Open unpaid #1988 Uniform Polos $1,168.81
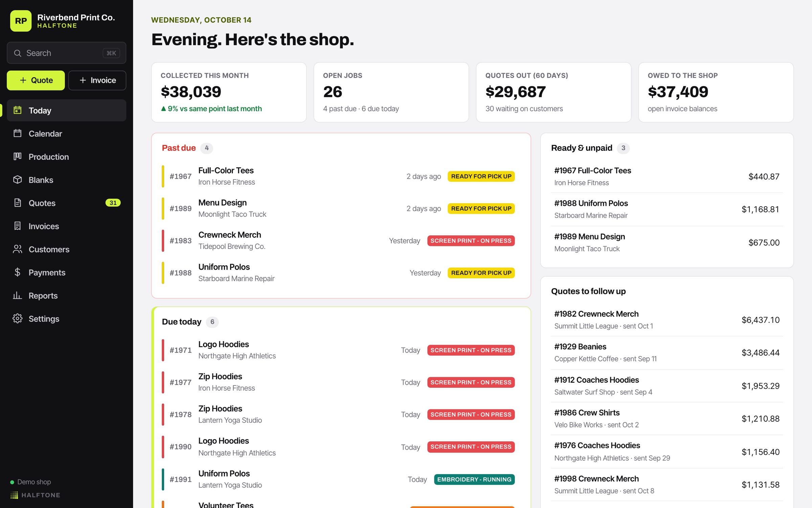Screen dimensions: 812x508 point(667,209)
